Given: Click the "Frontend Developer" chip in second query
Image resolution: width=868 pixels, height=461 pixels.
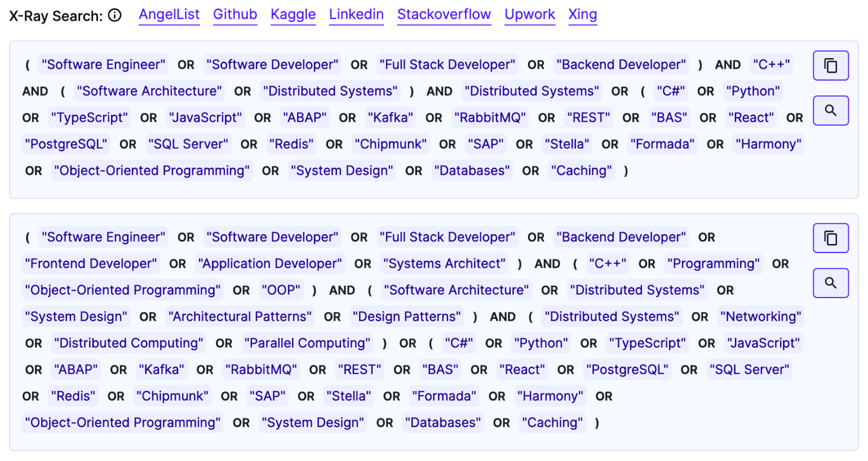Looking at the screenshot, I should click(x=91, y=263).
